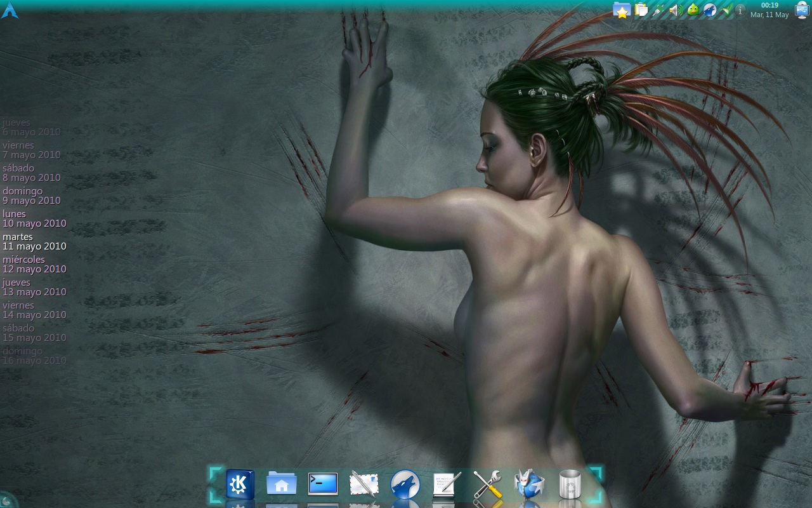
Task: Open the trash can in the dock
Action: point(570,484)
